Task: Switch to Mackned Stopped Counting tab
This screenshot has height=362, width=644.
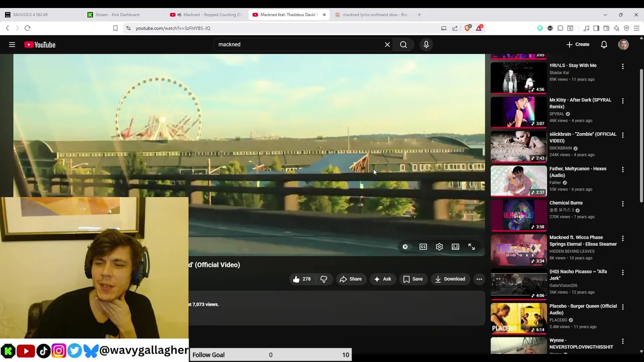Action: [x=207, y=15]
